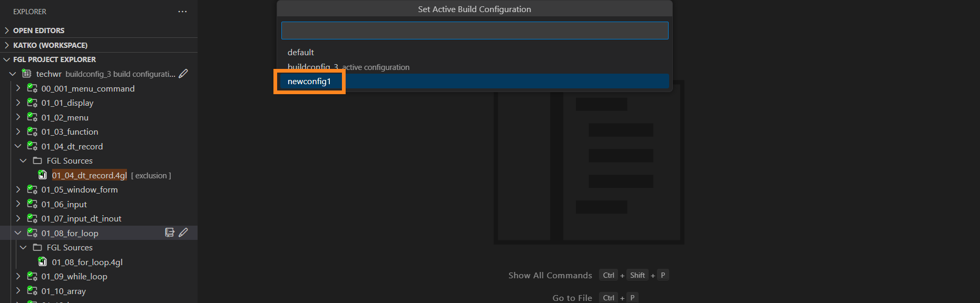Click the 01_04_dt_record.4gl file icon

click(x=43, y=175)
